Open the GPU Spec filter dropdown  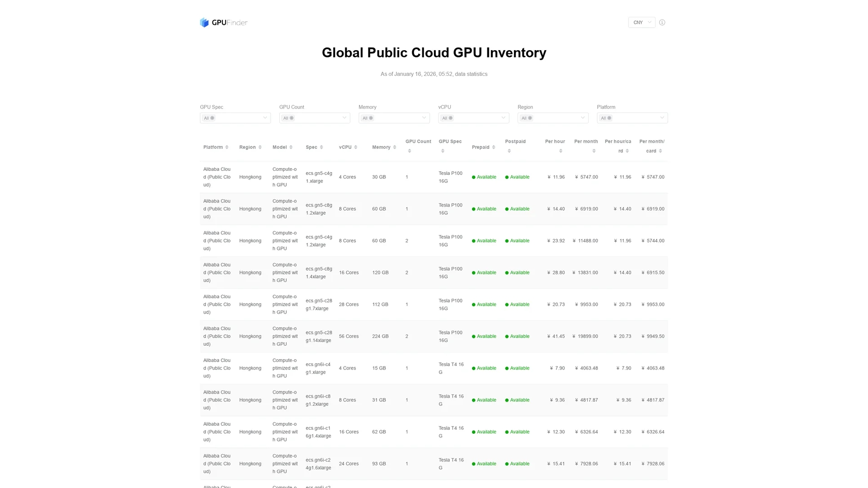tap(235, 118)
